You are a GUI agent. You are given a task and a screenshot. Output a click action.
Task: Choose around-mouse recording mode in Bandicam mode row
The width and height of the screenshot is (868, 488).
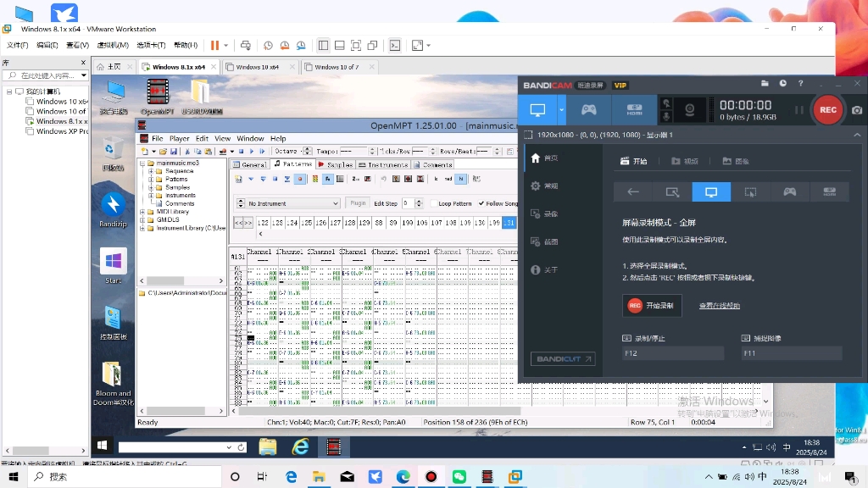tap(750, 192)
